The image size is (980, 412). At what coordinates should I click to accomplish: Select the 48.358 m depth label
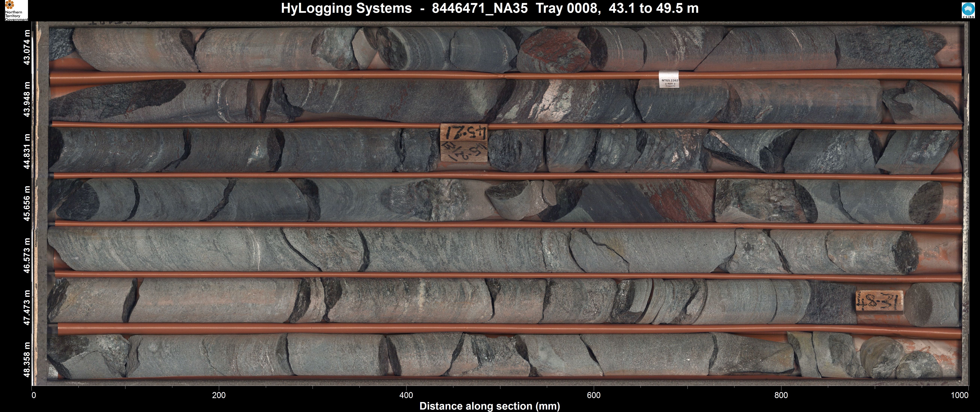(x=27, y=359)
